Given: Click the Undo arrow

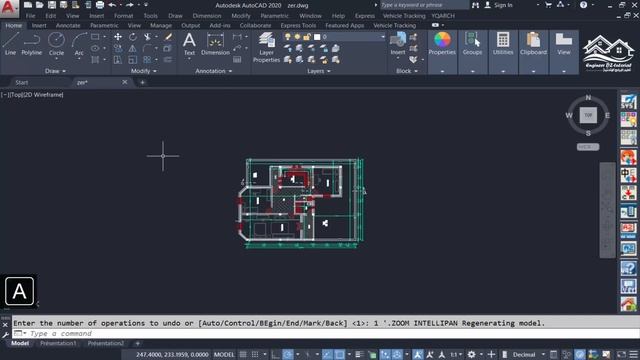Looking at the screenshot, I should pyautogui.click(x=112, y=5).
